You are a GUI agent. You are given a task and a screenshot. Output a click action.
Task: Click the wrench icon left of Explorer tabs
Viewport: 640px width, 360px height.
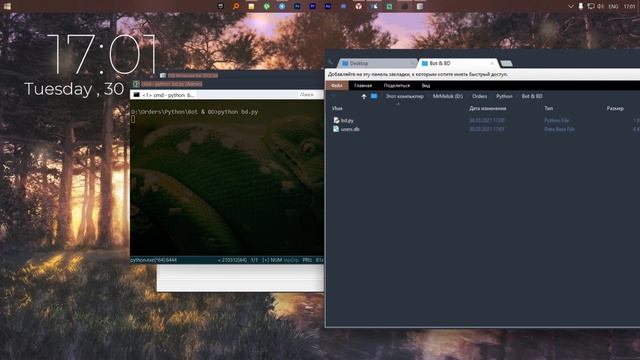point(330,62)
